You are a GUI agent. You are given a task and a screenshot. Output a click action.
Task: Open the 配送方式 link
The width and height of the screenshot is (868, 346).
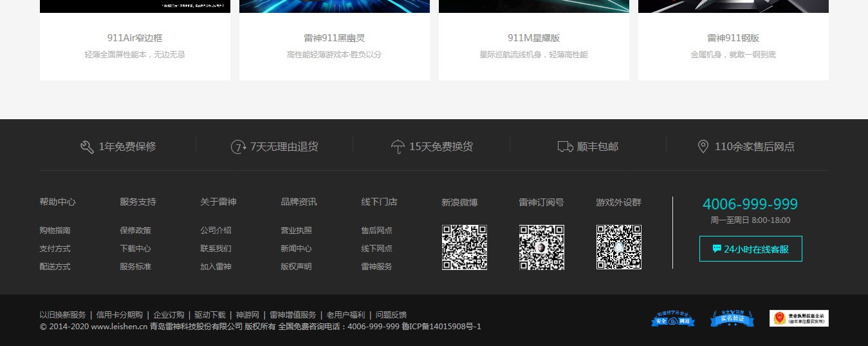pyautogui.click(x=55, y=266)
